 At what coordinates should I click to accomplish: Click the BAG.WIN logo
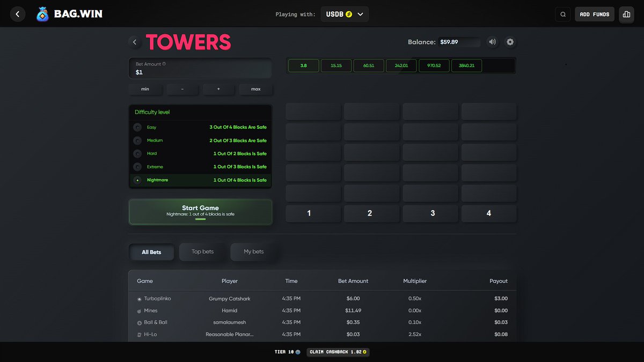click(69, 14)
